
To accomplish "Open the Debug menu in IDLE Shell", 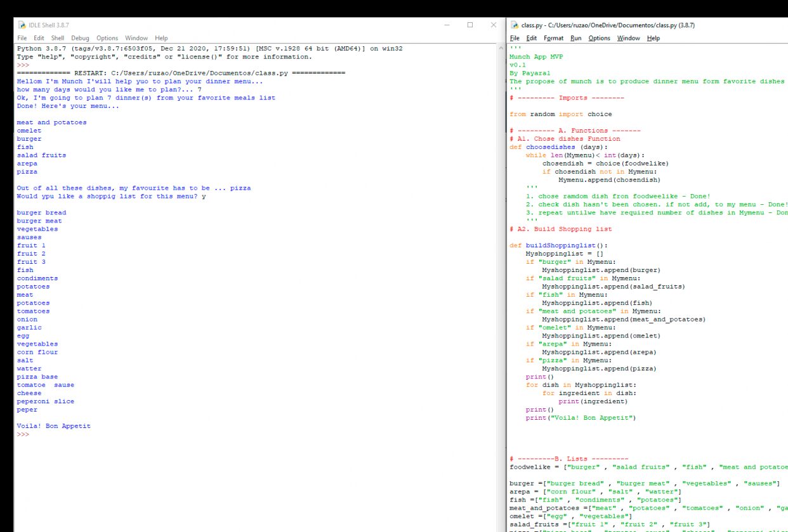I will coord(80,38).
